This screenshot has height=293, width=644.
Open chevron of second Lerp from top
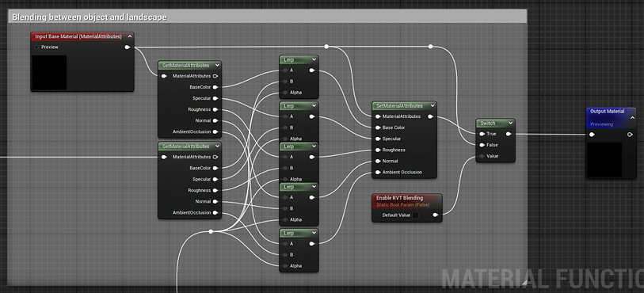pos(314,106)
